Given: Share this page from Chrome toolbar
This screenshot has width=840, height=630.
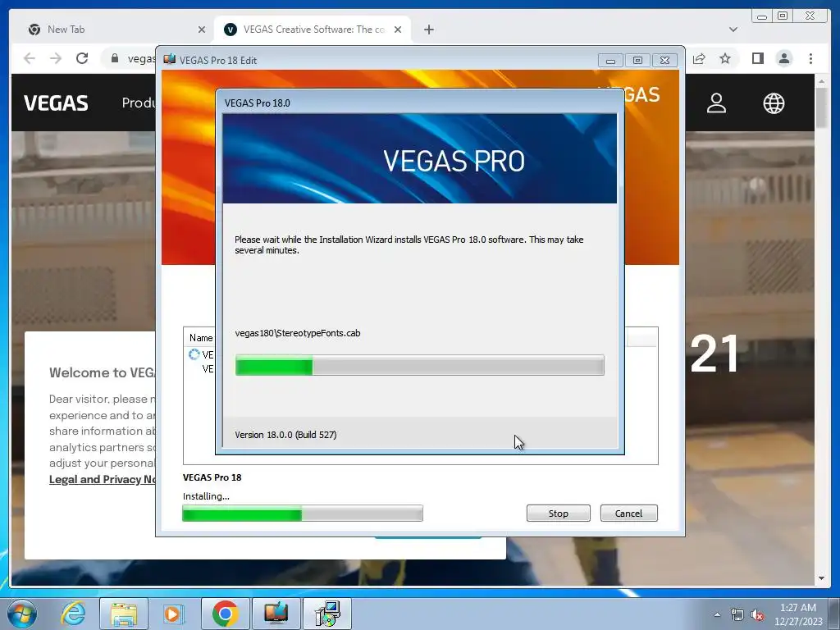Looking at the screenshot, I should point(699,58).
